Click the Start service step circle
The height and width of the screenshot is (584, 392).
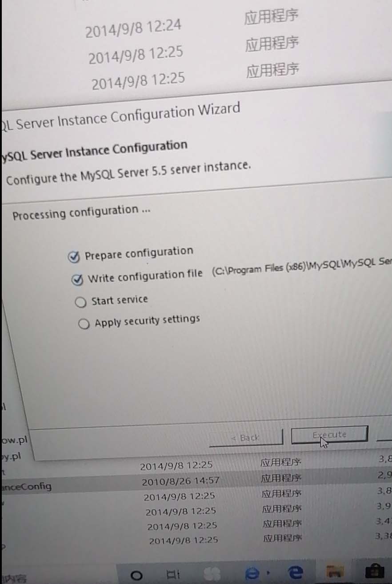tap(80, 302)
